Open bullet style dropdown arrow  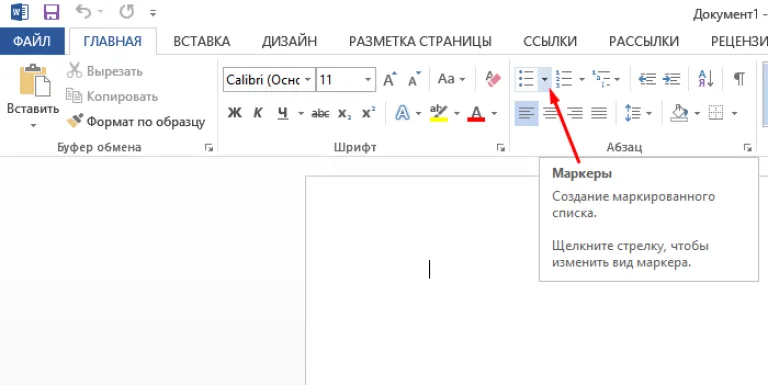pos(545,79)
